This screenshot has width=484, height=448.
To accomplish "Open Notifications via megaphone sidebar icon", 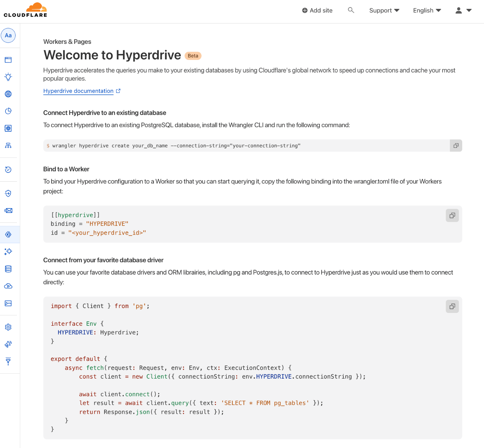I will 8,344.
